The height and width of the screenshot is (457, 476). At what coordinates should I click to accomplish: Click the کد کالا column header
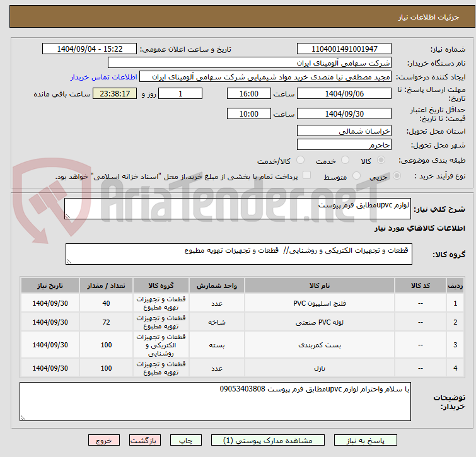tap(420, 286)
